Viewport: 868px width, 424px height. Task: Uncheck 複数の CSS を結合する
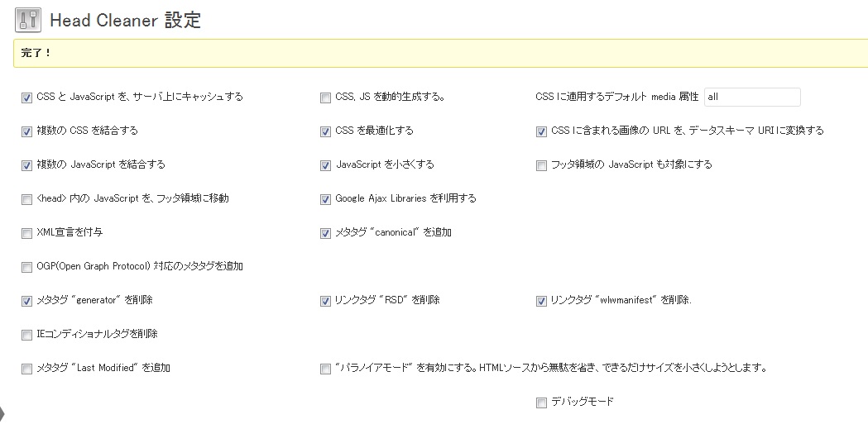[27, 131]
